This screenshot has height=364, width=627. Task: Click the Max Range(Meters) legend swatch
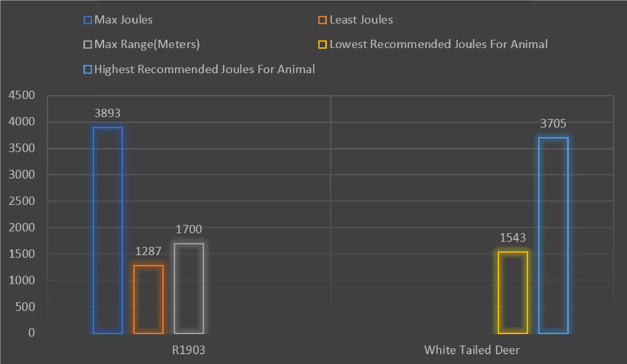tap(88, 45)
